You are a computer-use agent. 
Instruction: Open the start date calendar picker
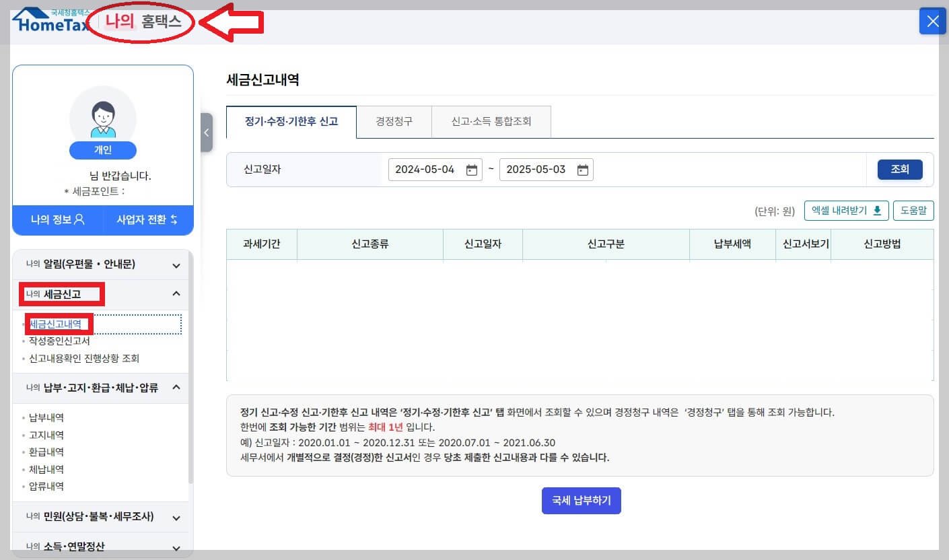coord(471,169)
